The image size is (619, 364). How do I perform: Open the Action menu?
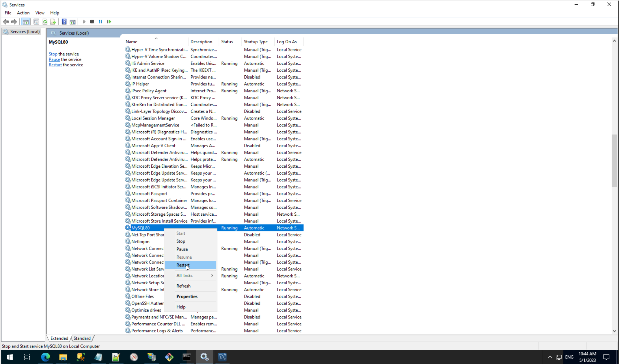23,13
